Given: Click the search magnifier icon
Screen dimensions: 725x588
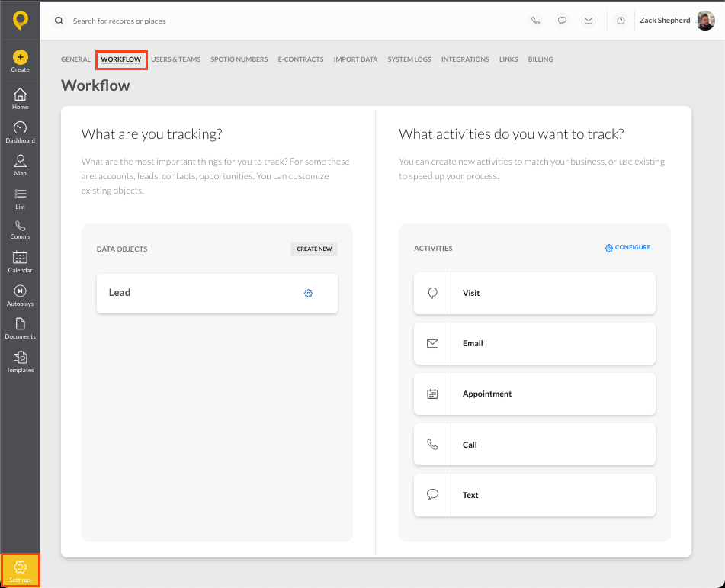Looking at the screenshot, I should pyautogui.click(x=59, y=21).
